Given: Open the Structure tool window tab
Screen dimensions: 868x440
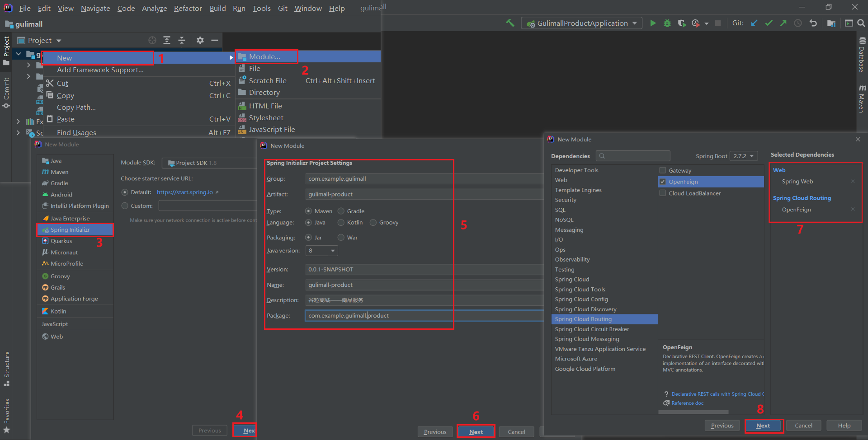Looking at the screenshot, I should [6, 369].
